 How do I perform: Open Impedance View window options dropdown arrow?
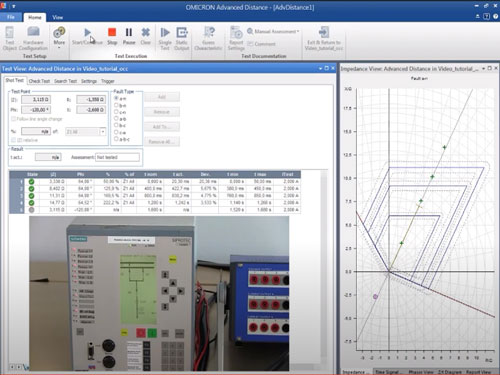pos(483,68)
